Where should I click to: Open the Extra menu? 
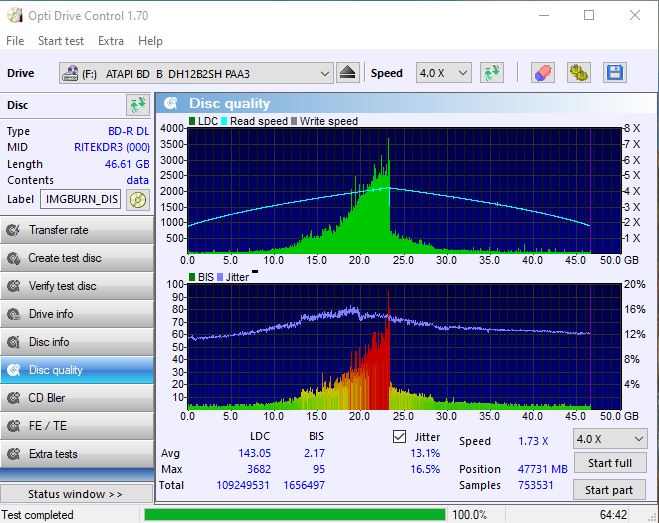pyautogui.click(x=111, y=41)
